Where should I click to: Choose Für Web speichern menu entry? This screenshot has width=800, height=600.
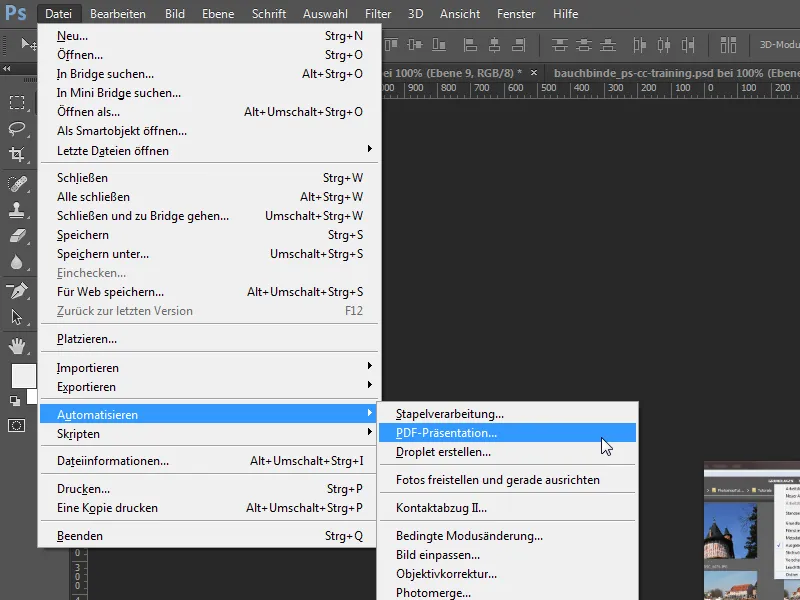208,292
